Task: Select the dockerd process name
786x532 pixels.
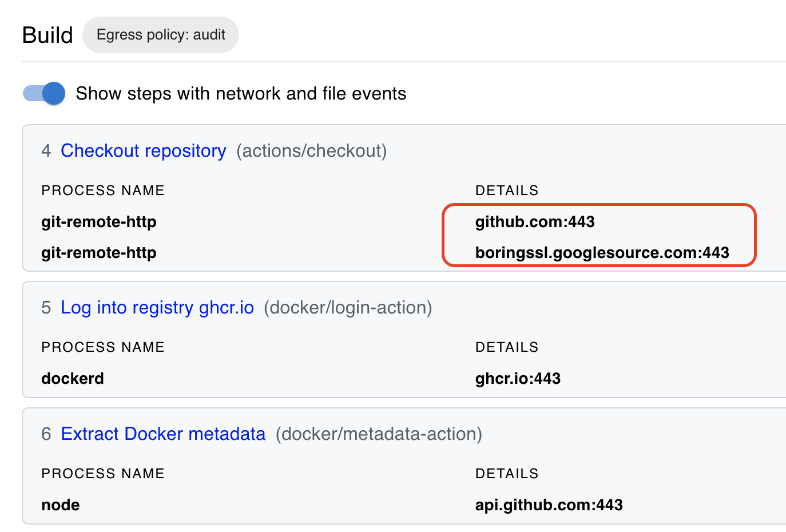Action: click(x=73, y=379)
